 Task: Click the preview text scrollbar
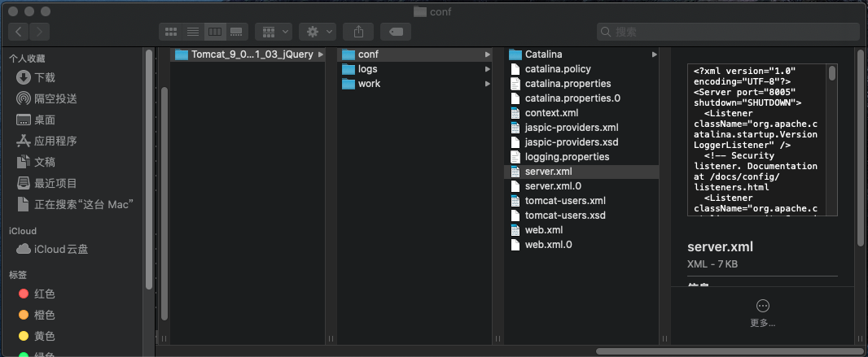click(x=832, y=73)
